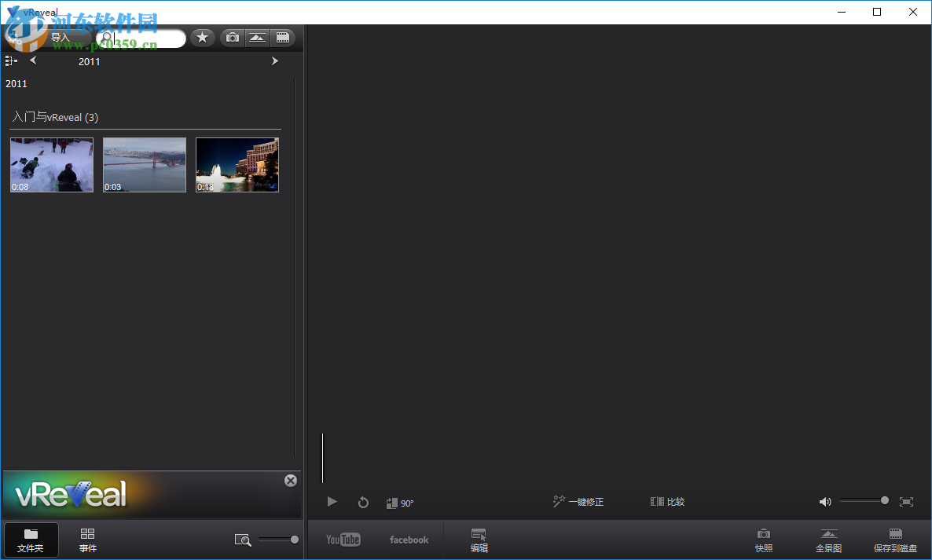The image size is (932, 560).
Task: Click 保存到磁盘 save to disk
Action: coord(895,540)
